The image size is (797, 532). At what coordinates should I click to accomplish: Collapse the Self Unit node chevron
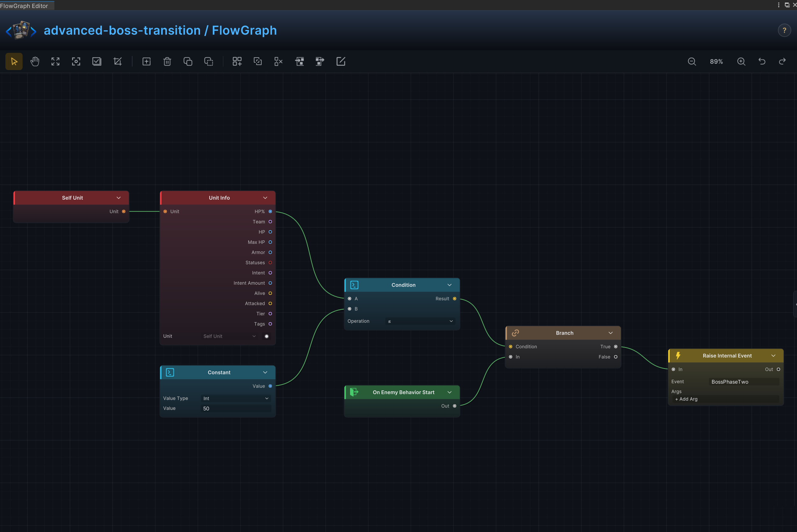118,198
